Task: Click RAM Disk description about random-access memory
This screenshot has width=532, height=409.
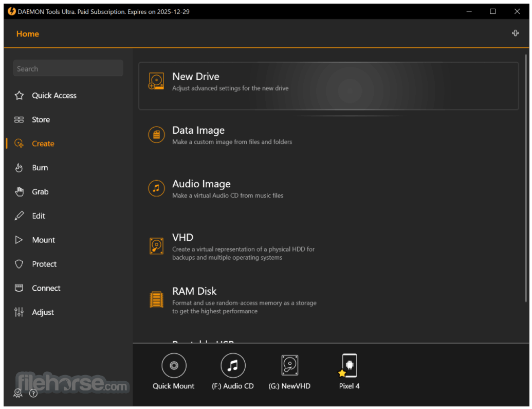Action: pos(244,307)
